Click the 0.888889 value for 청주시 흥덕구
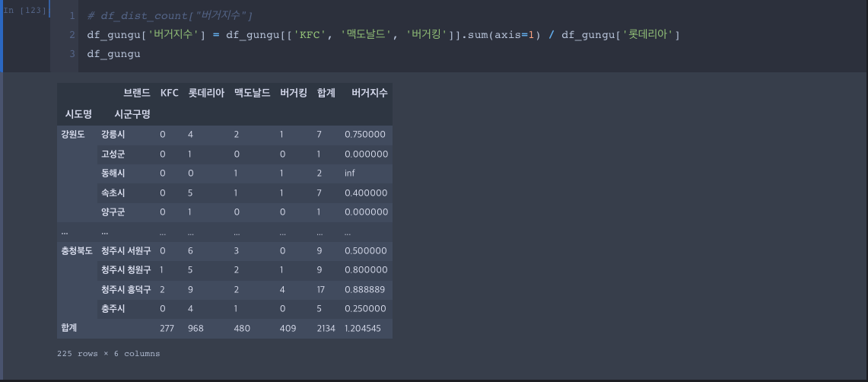 click(x=364, y=290)
